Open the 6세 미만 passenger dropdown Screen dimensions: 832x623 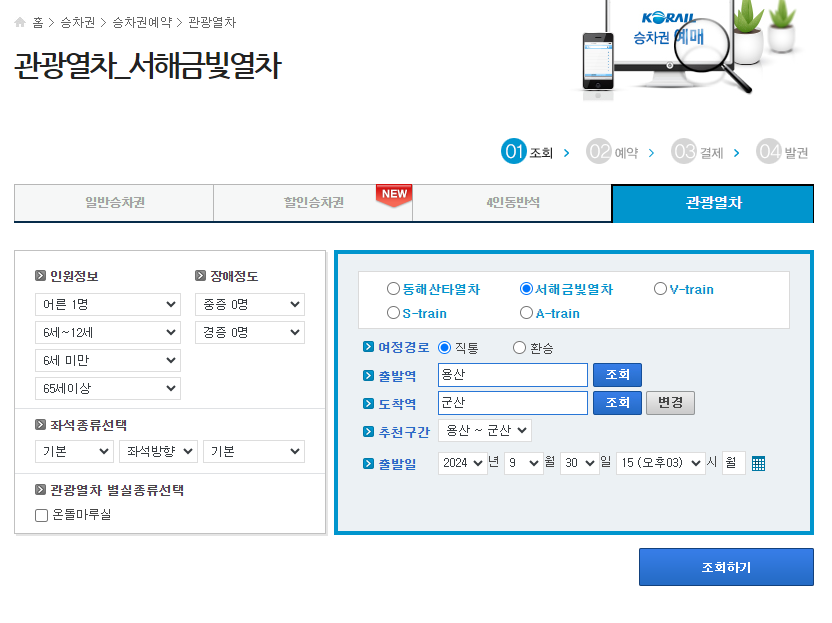pyautogui.click(x=108, y=360)
